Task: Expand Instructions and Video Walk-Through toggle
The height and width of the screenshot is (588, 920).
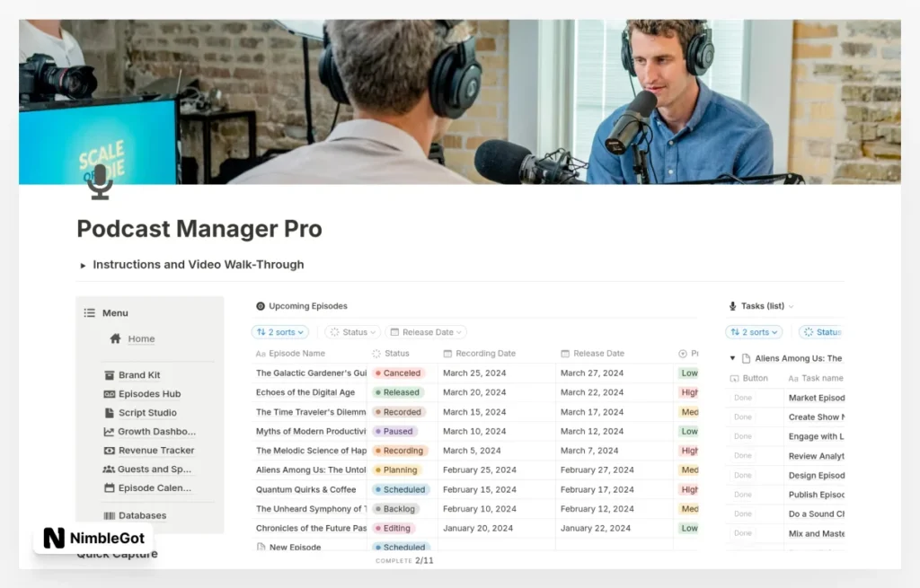Action: [83, 266]
